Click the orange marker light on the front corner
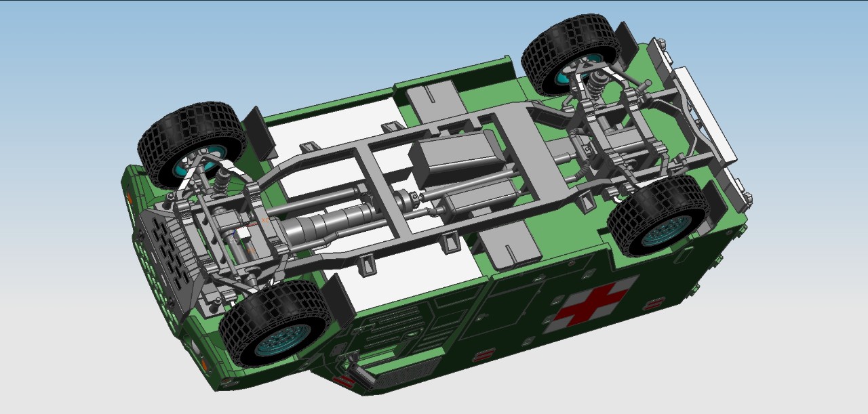The image size is (868, 414). (x=130, y=197)
